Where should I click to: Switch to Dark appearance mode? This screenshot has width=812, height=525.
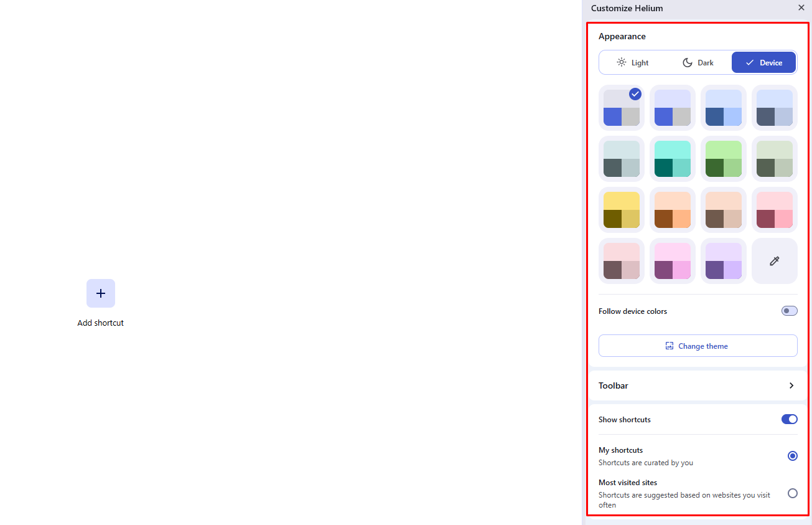tap(698, 62)
